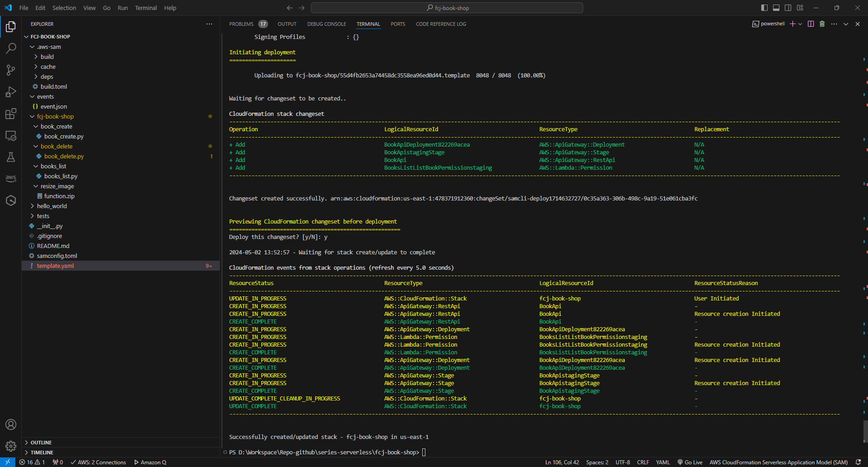Open Explorer more actions ellipsis
868x467 pixels.
(209, 24)
